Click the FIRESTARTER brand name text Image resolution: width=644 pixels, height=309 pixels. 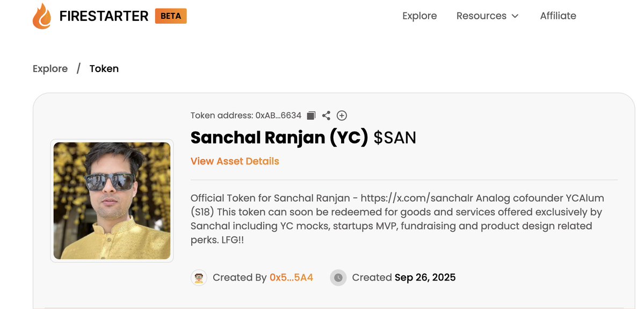point(104,16)
